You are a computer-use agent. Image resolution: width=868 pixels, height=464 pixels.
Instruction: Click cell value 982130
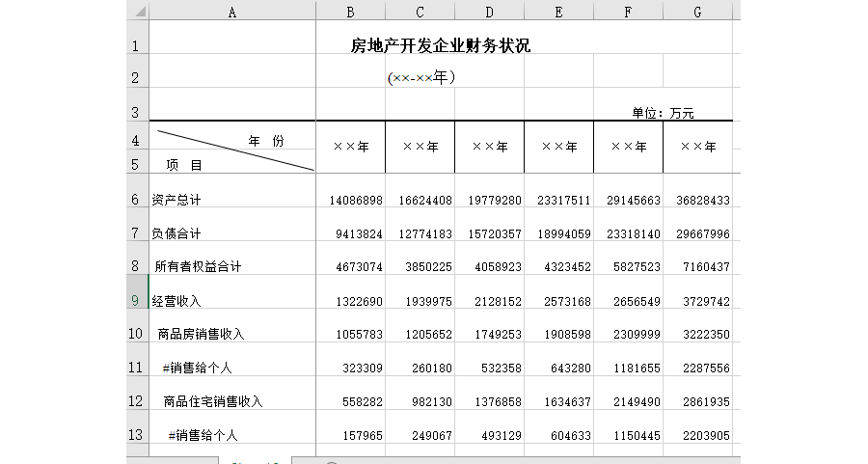tap(432, 402)
